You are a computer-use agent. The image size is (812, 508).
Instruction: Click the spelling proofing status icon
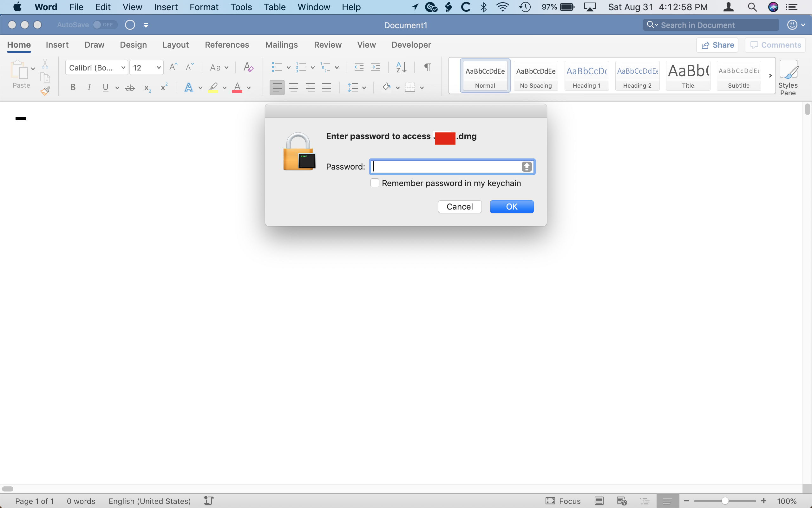click(x=209, y=501)
